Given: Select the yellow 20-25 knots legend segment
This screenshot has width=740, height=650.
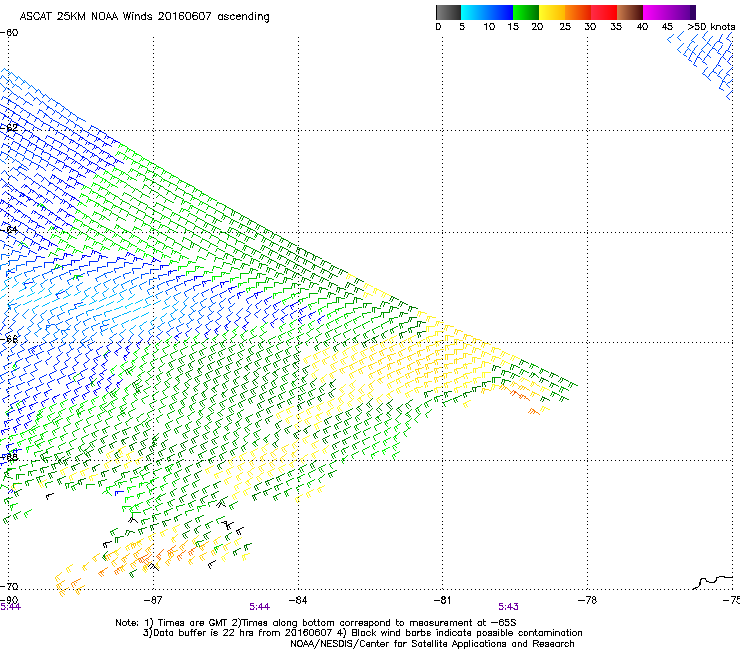Looking at the screenshot, I should point(552,12).
